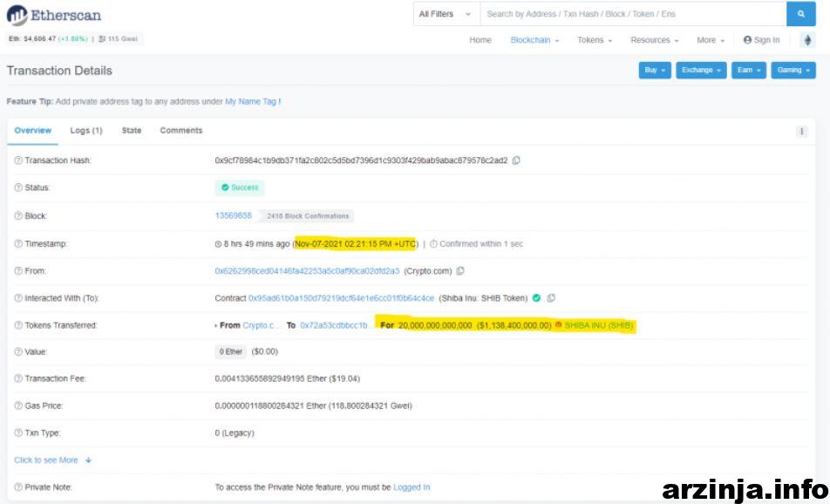
Task: Select the Overview tab
Action: click(33, 131)
